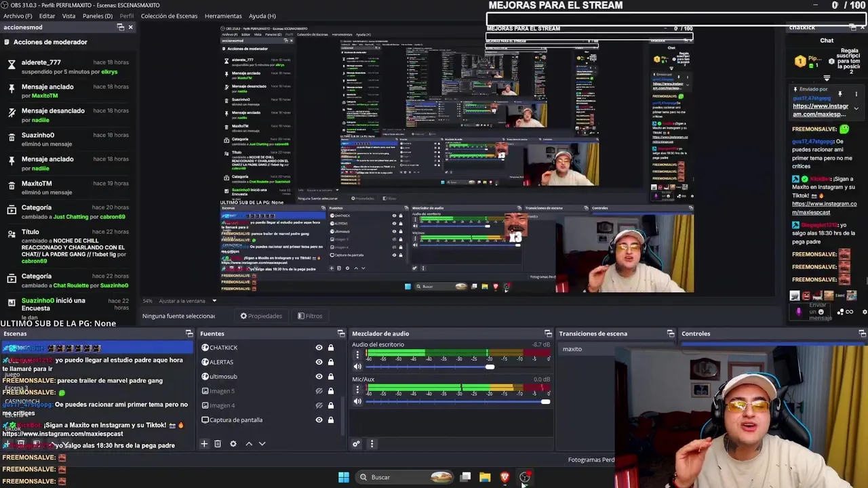Float the accionesmod dock panel
The image size is (868, 488).
click(x=121, y=27)
